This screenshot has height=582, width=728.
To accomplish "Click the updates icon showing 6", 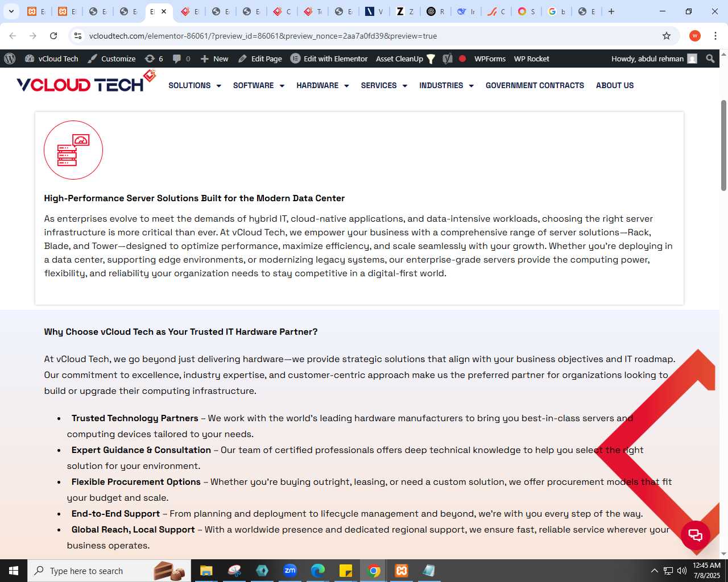I will point(154,59).
